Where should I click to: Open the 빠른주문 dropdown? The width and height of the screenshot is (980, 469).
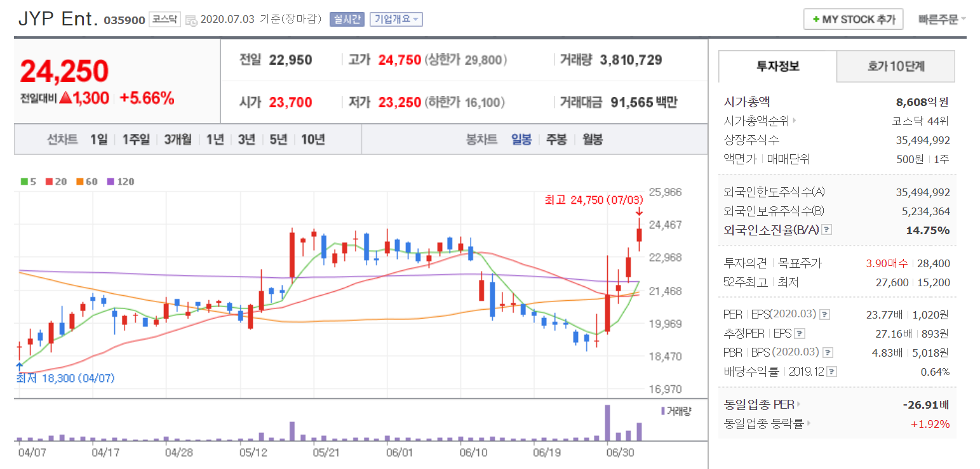[942, 20]
